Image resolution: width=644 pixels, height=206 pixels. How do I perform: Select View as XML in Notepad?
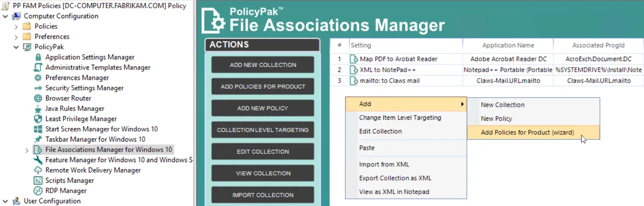pyautogui.click(x=406, y=192)
